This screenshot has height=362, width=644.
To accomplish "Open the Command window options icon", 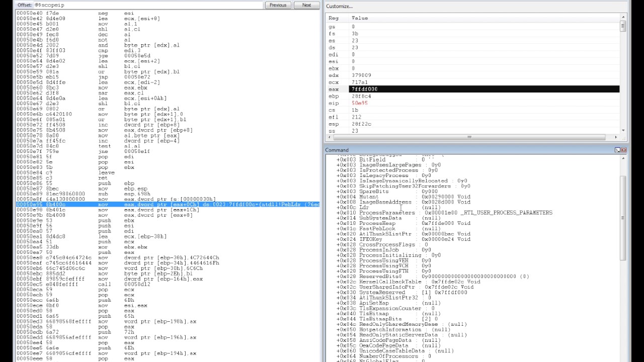I will point(617,150).
